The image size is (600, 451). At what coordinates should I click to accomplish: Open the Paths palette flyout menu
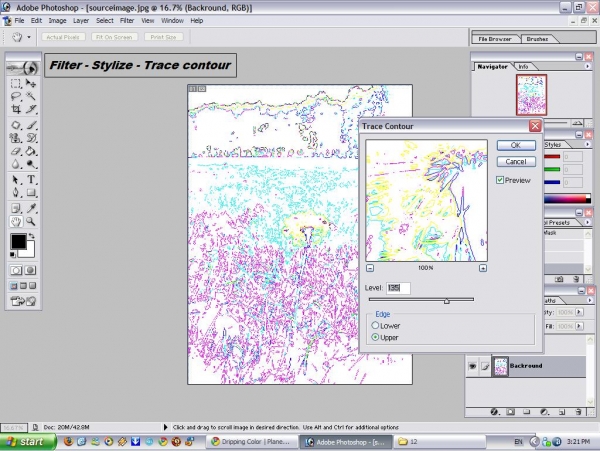click(x=590, y=300)
